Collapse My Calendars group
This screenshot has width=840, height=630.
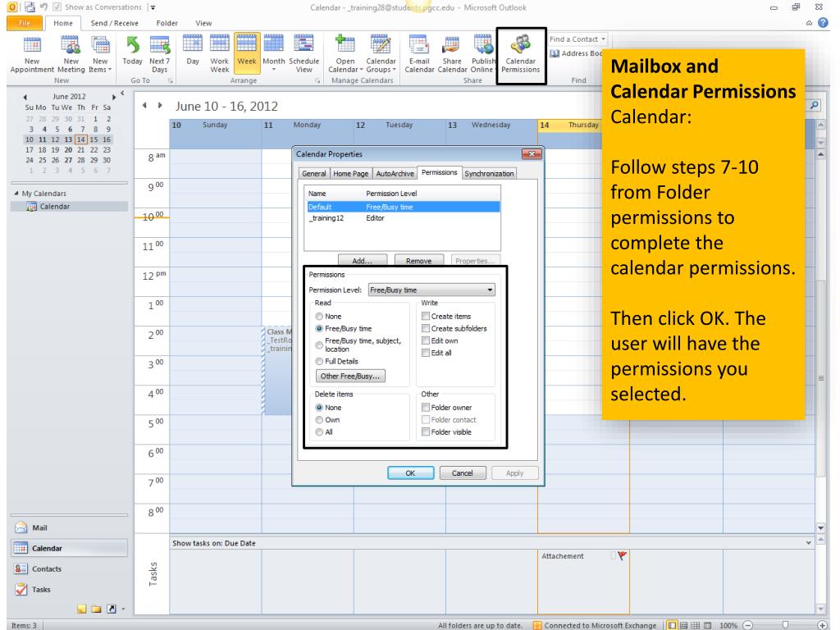pyautogui.click(x=16, y=194)
